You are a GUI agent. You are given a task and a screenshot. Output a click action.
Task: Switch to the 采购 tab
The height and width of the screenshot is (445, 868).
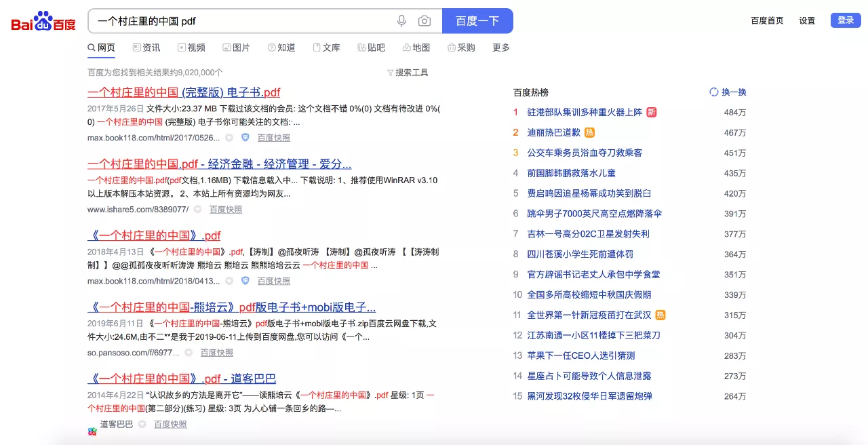461,47
